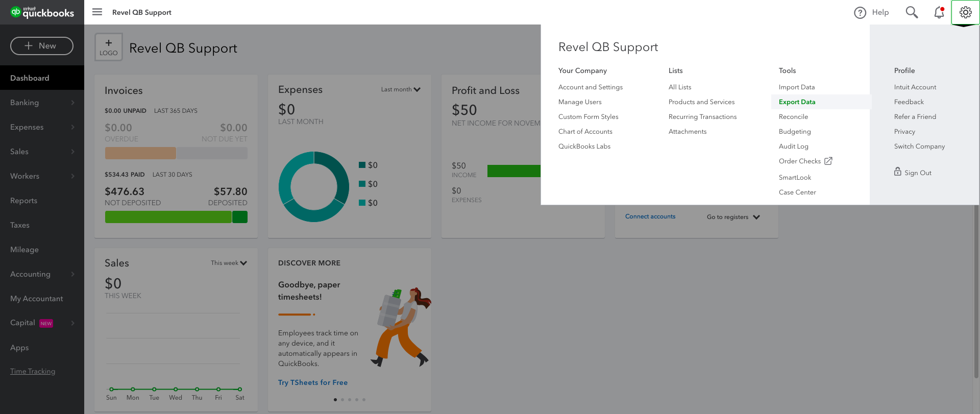Click the Profit and Loss income bar
This screenshot has width=980, height=414.
click(x=513, y=171)
